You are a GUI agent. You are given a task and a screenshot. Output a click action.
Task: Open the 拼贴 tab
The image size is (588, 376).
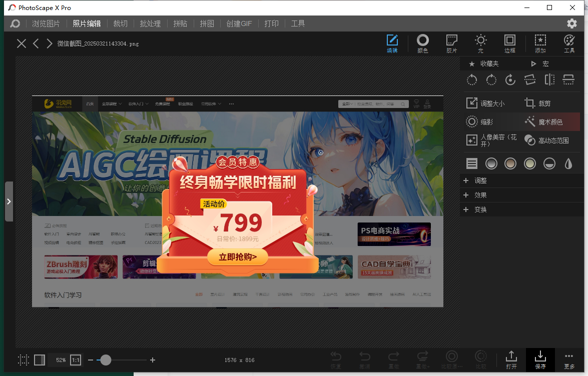coord(180,23)
